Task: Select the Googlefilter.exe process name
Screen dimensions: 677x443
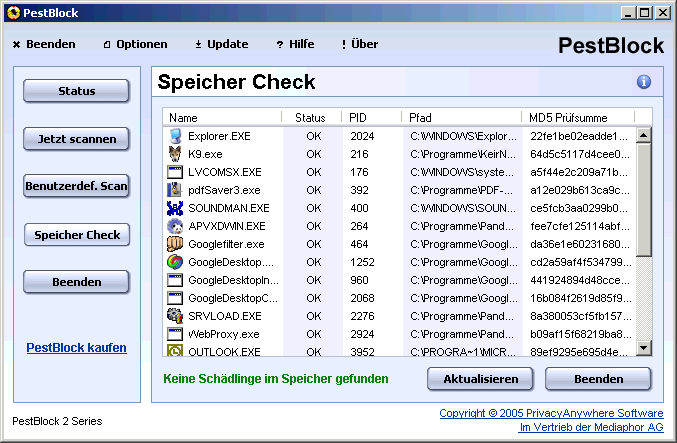Action: pyautogui.click(x=226, y=244)
